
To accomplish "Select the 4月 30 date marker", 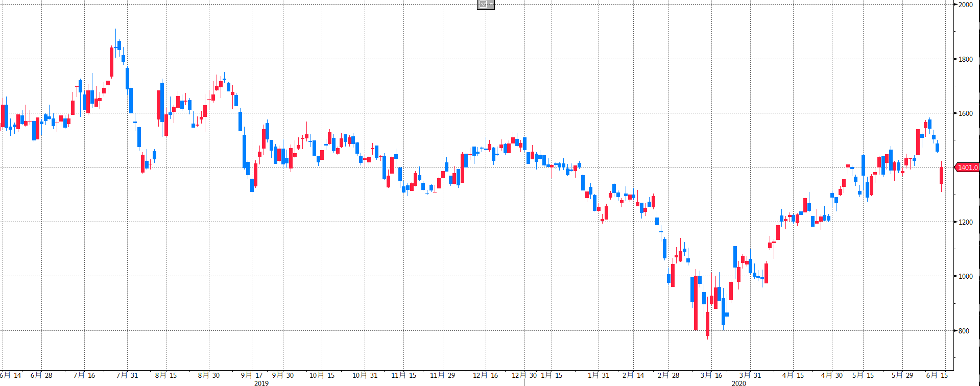I will point(832,375).
